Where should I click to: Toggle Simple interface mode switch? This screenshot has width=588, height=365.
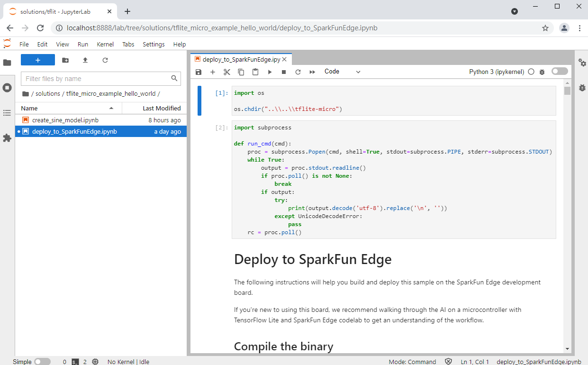[42, 361]
